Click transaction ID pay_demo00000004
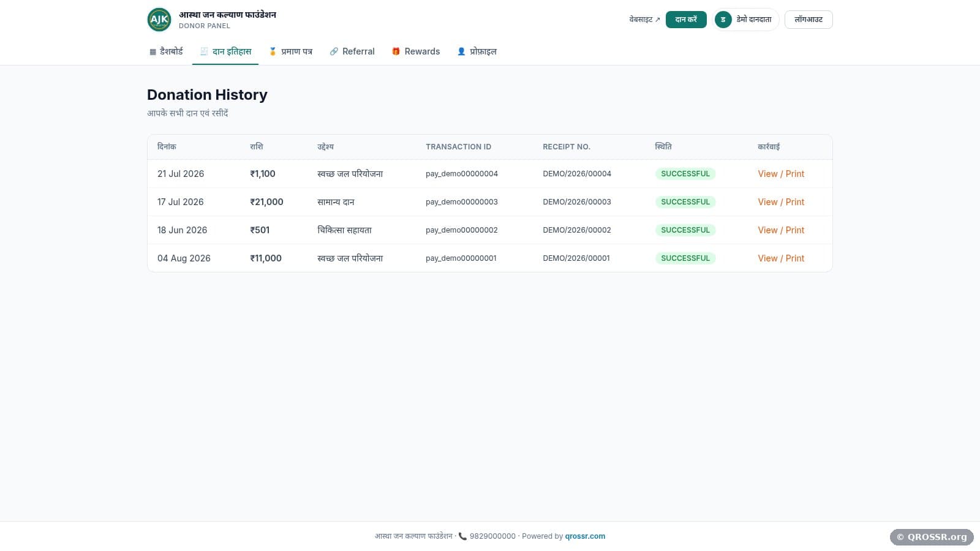 pos(462,174)
